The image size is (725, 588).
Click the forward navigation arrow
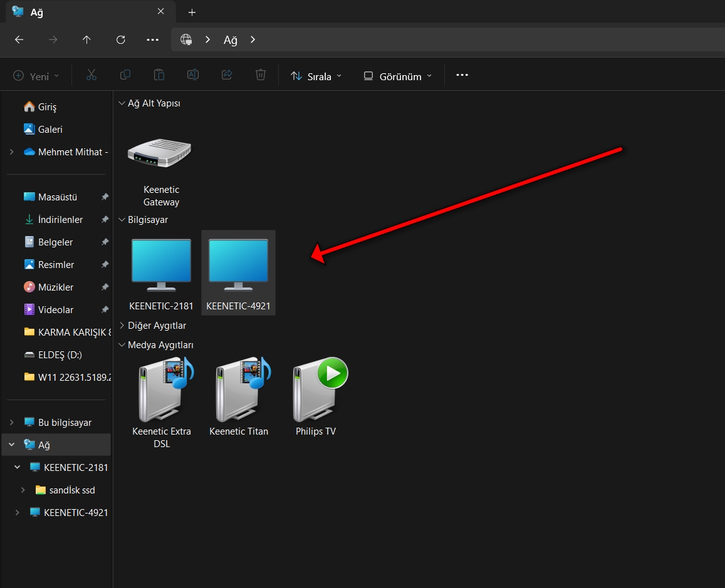coord(53,39)
